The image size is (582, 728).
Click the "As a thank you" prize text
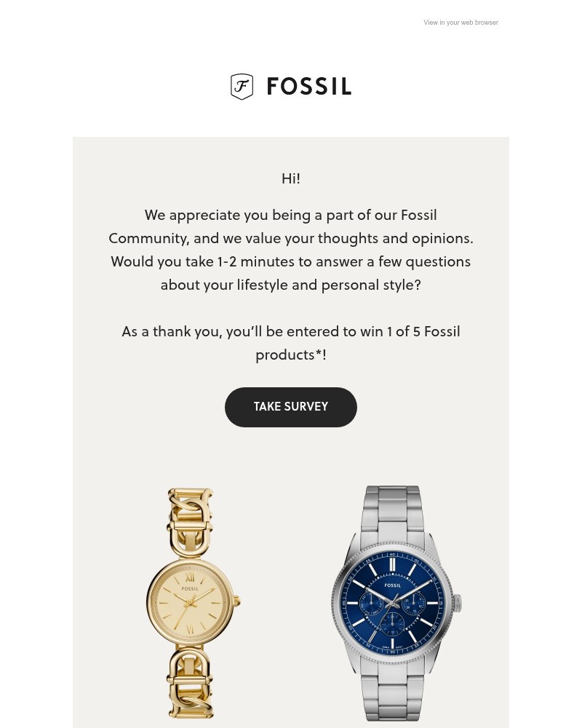coord(291,343)
